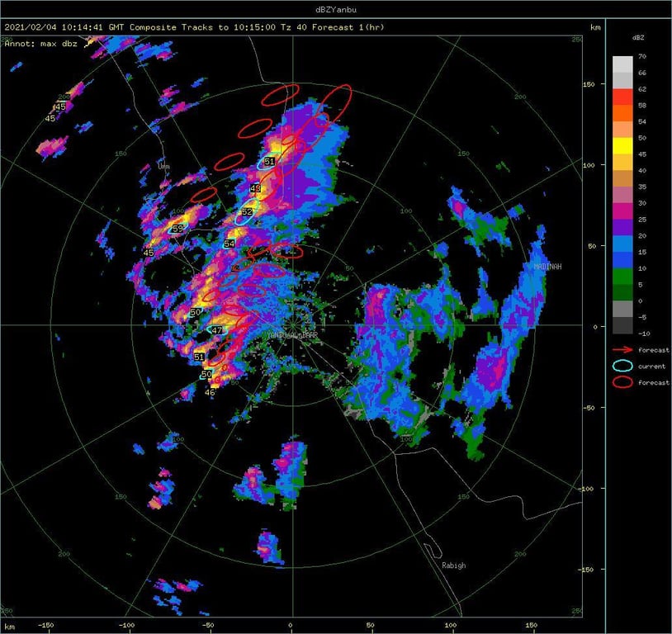This screenshot has width=672, height=634.
Task: Click the Rabigh city label
Action: pyautogui.click(x=454, y=565)
